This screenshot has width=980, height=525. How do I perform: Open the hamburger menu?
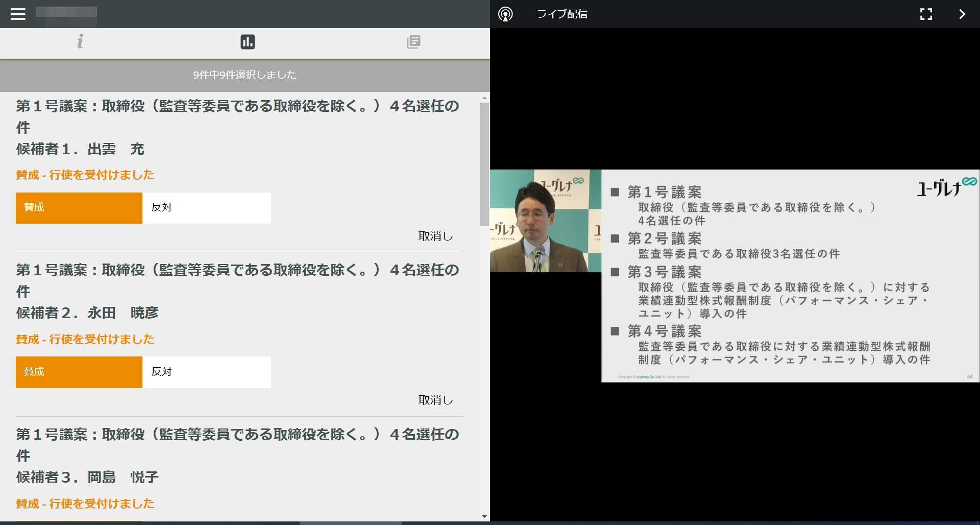[18, 14]
